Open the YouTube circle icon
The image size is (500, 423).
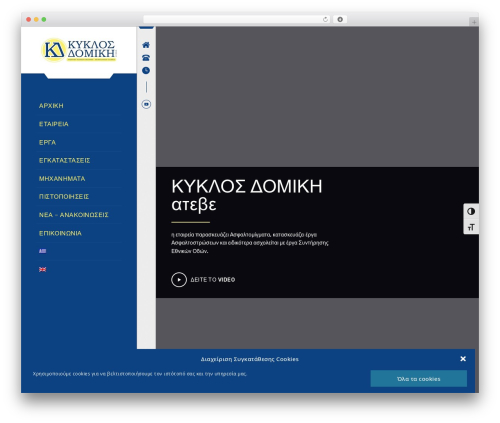point(146,104)
